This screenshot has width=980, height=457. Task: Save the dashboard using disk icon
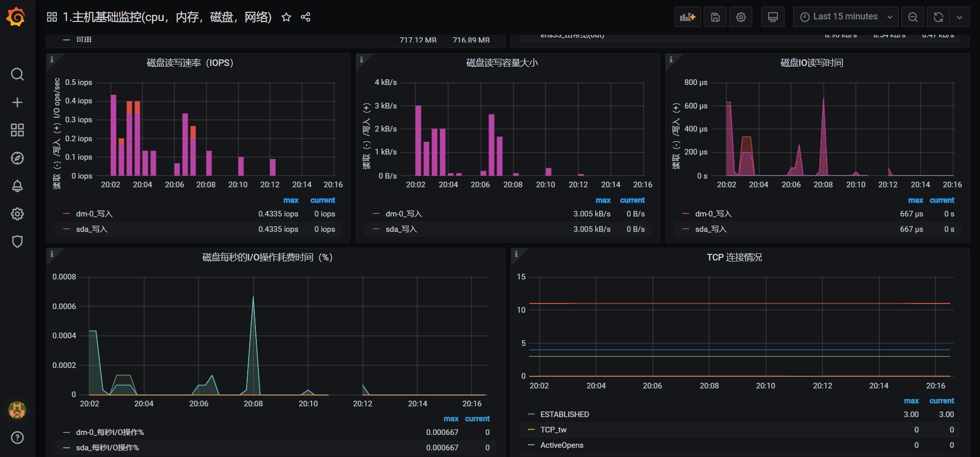pos(715,17)
